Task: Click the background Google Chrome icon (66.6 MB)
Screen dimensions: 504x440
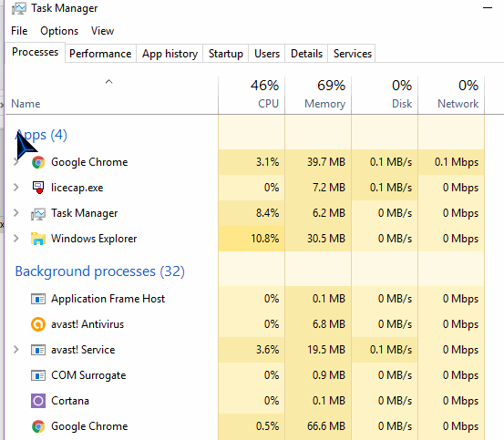Action: [x=38, y=426]
